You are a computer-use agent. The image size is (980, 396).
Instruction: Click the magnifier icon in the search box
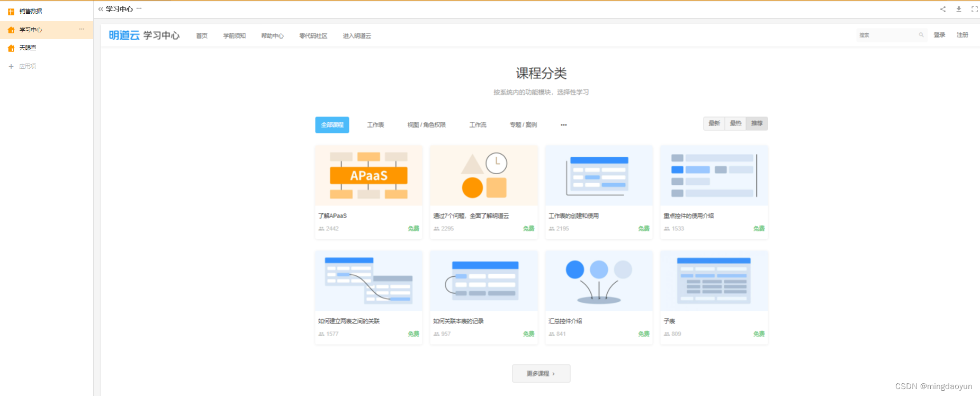pos(921,35)
